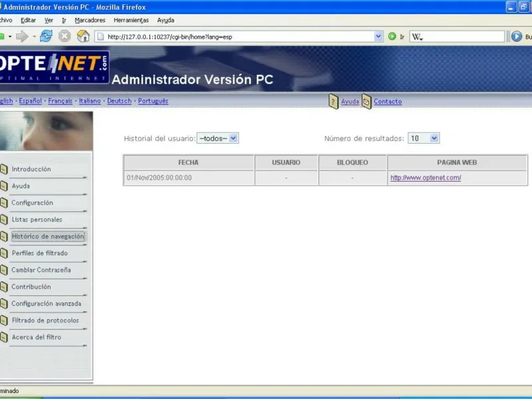The height and width of the screenshot is (399, 532).
Task: Switch language to Español
Action: tap(30, 101)
